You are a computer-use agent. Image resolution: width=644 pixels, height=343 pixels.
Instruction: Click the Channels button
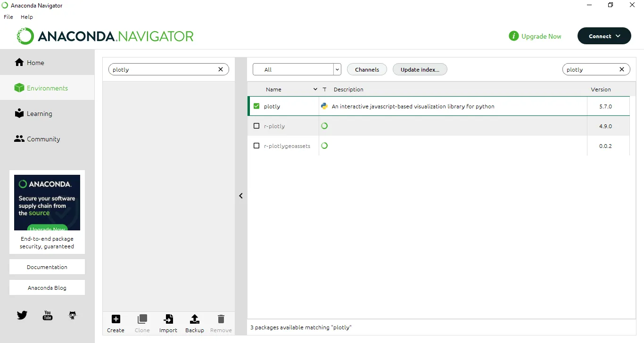coord(367,69)
